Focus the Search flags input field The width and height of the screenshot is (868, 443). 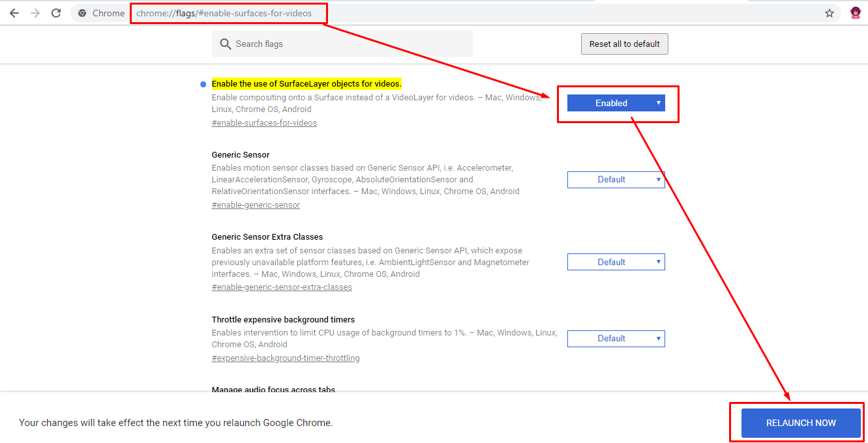342,44
